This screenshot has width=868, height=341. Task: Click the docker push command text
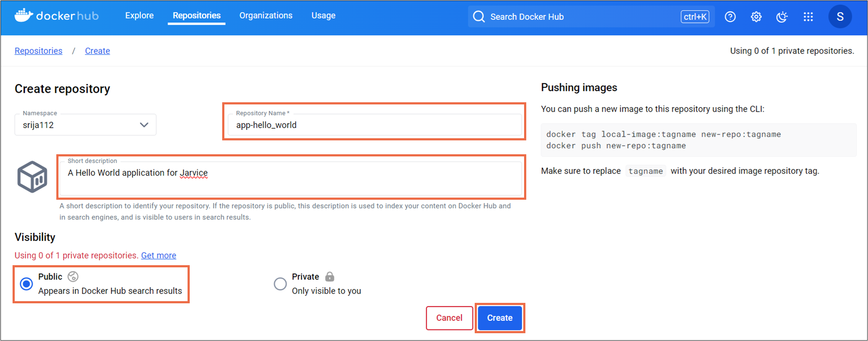[x=616, y=146]
